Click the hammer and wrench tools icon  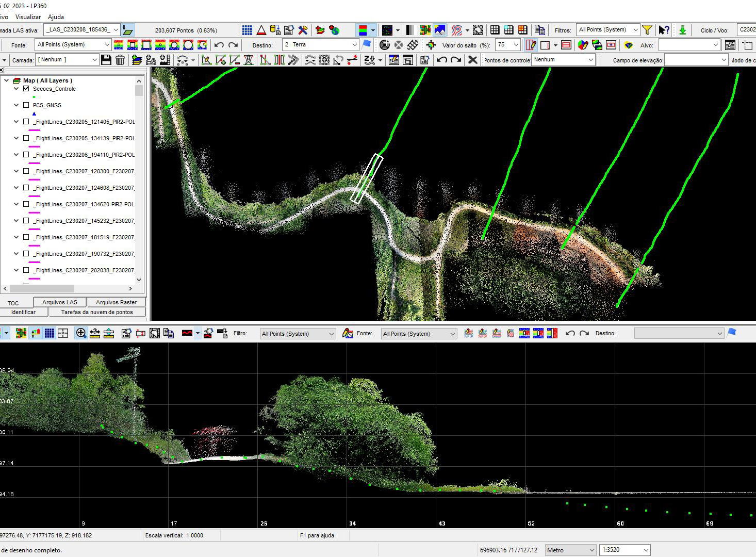coord(303,30)
